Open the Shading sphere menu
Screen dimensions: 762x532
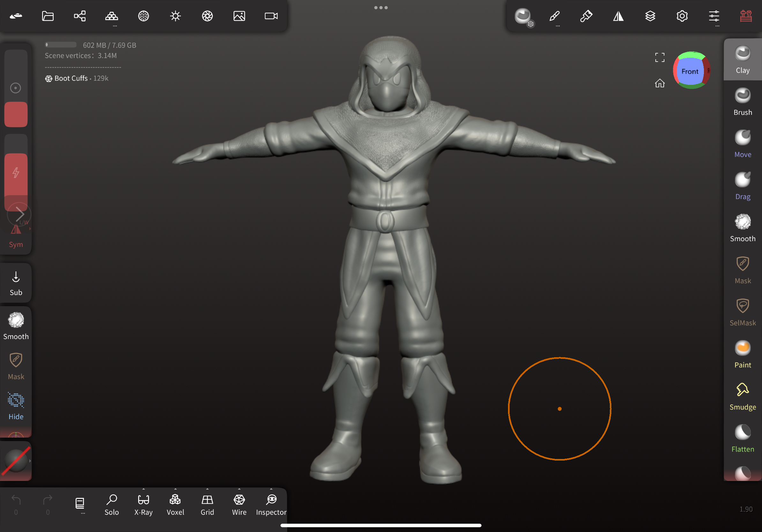pos(143,16)
